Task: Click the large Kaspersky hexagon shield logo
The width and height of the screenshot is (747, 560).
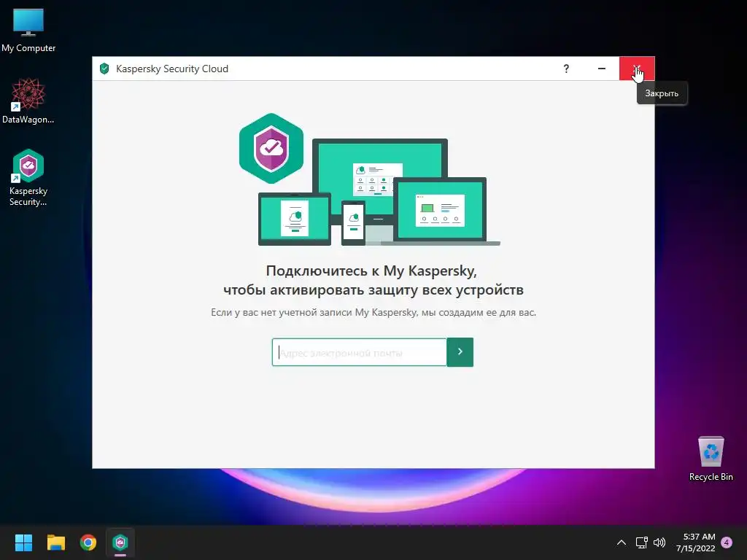Action: pos(271,148)
